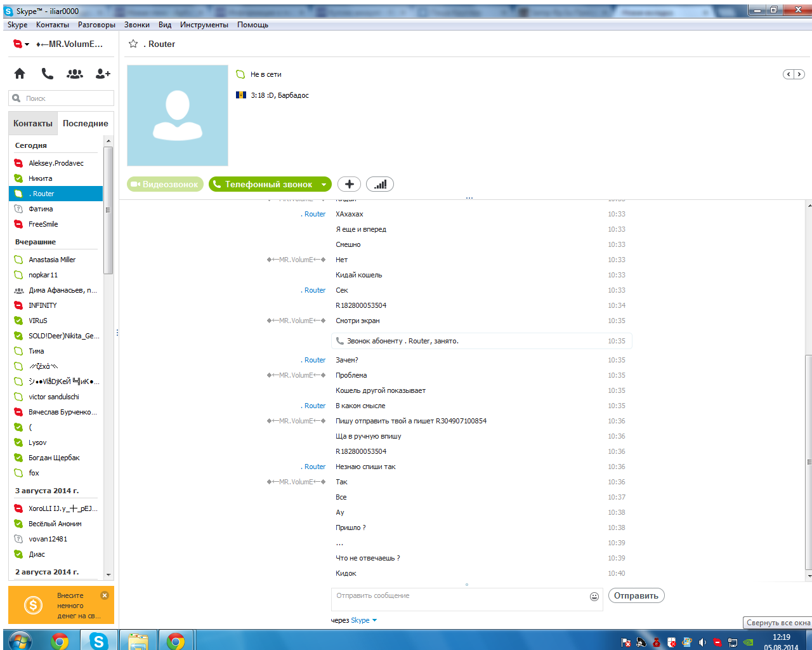
Task: Switch to the Контакты tab
Action: click(33, 123)
